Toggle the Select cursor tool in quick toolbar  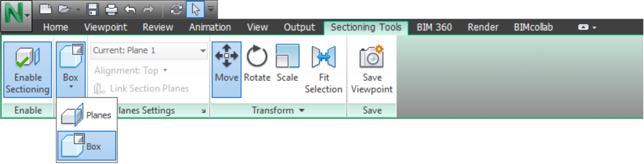pos(195,9)
